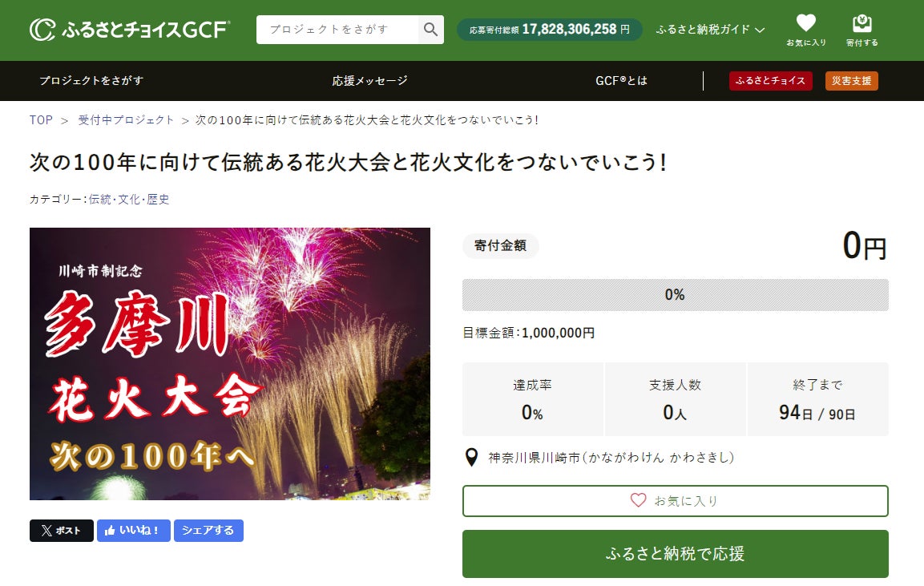Click the ふるさとチョイスGCF logo
Viewport: 924px width, 586px height.
pos(130,29)
